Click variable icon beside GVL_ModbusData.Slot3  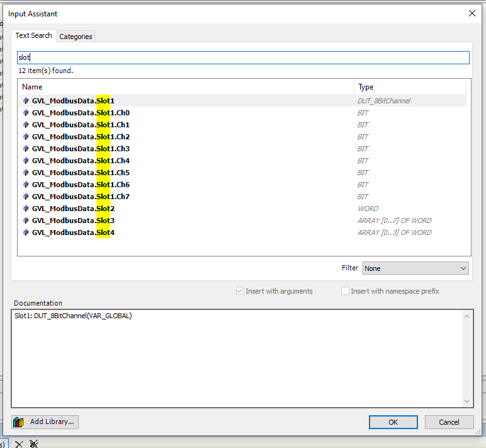(x=26, y=221)
